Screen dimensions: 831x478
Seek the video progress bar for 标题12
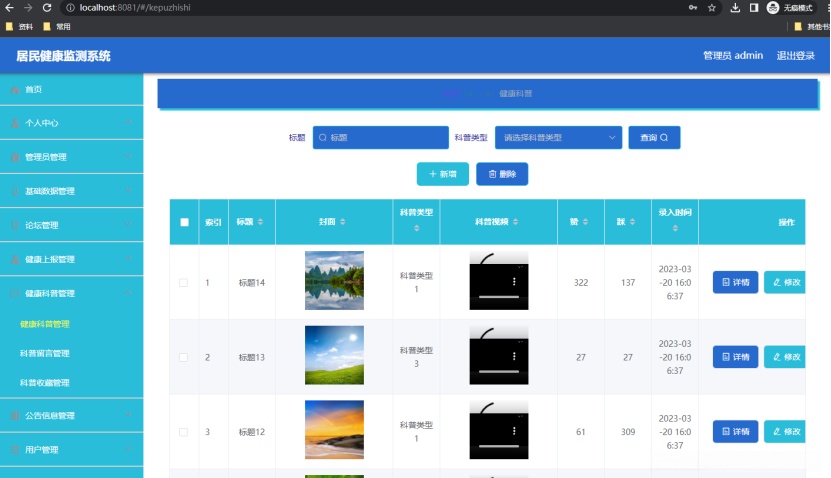click(499, 446)
